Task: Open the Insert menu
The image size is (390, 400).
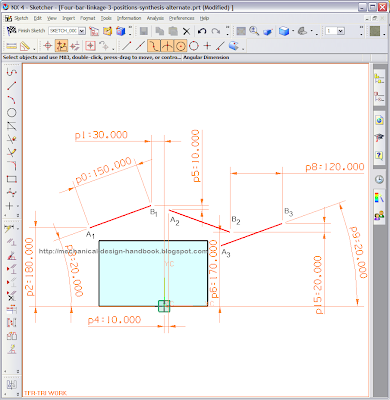Action: pyautogui.click(x=69, y=18)
